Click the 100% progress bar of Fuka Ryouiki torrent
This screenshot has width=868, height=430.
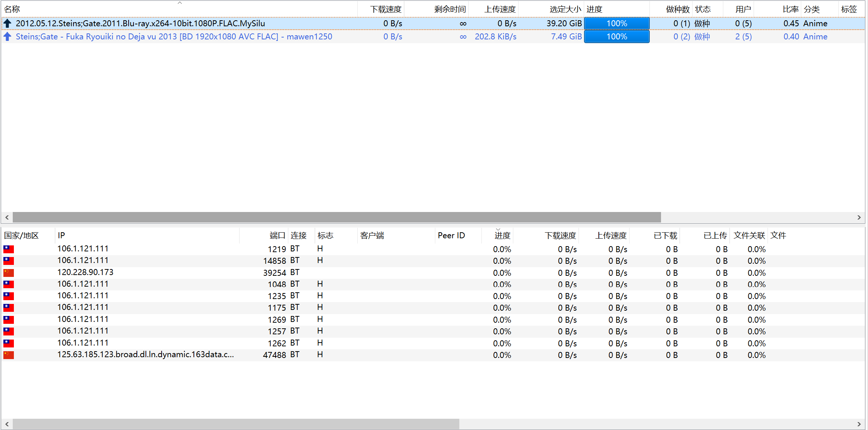click(617, 36)
